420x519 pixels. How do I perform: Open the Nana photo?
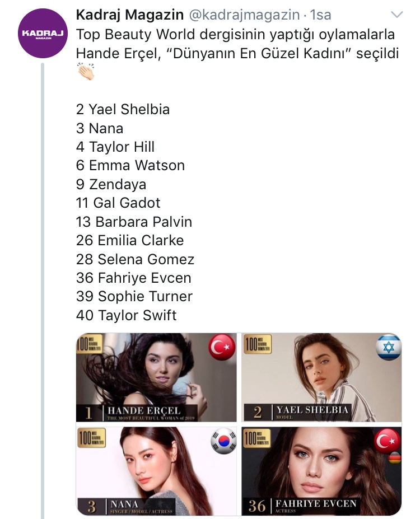point(156,471)
